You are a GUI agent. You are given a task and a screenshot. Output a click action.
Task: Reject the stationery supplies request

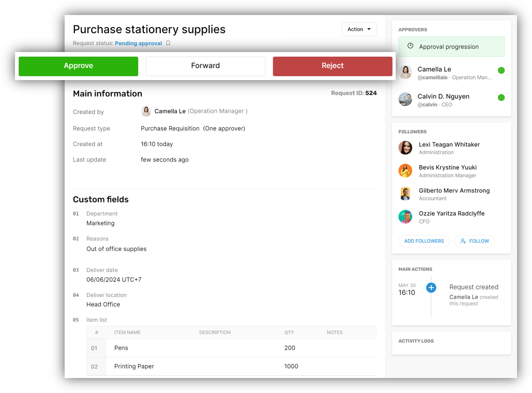point(332,66)
